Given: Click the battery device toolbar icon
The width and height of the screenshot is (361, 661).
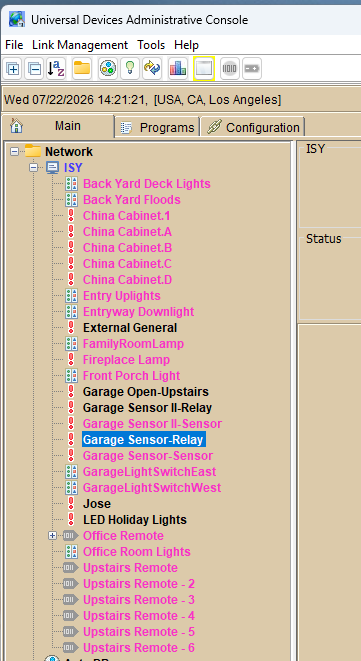Looking at the screenshot, I should click(x=252, y=68).
